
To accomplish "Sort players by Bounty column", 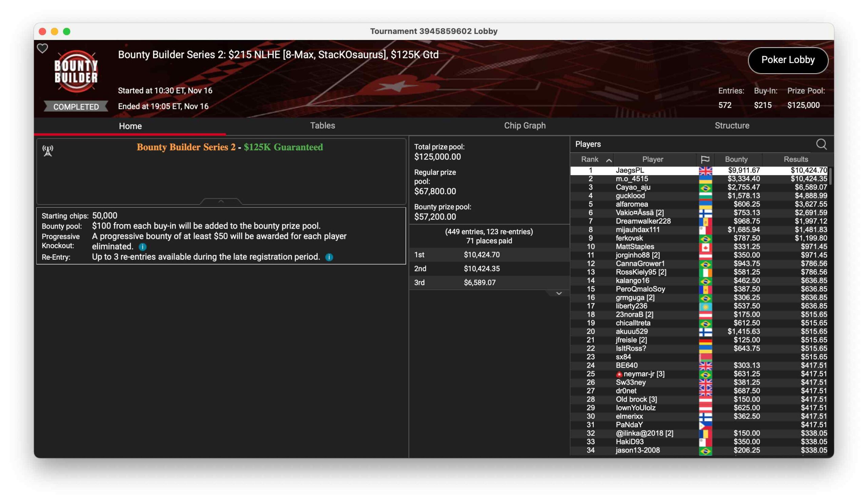I will (736, 159).
